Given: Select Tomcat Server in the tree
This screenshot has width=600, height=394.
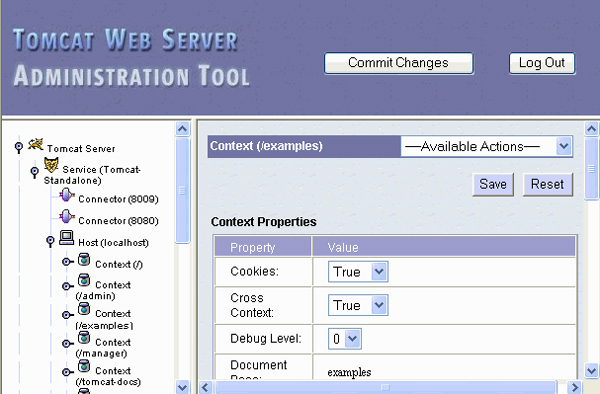Looking at the screenshot, I should [81, 148].
